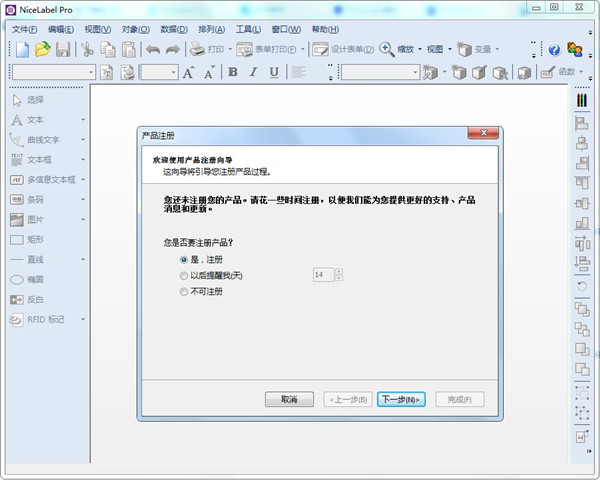Select the 条码 barcode tool

(x=27, y=200)
